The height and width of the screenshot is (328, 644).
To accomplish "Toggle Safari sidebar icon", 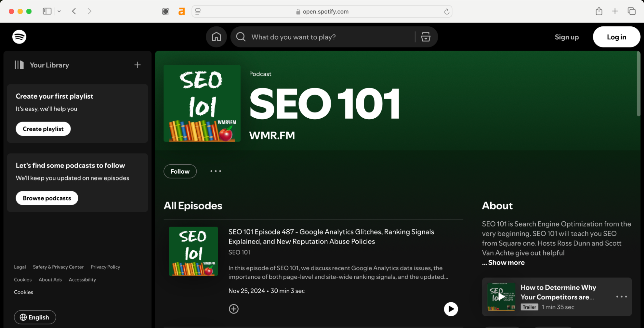I will pos(47,11).
